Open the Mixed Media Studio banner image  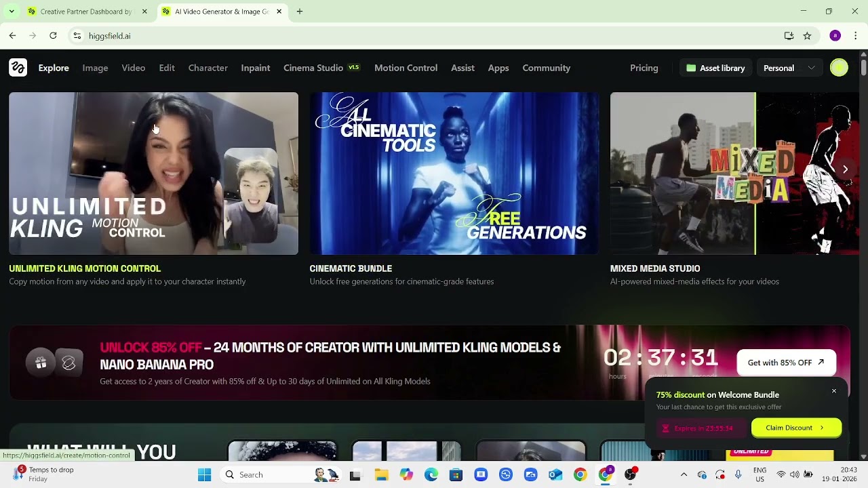(x=734, y=174)
